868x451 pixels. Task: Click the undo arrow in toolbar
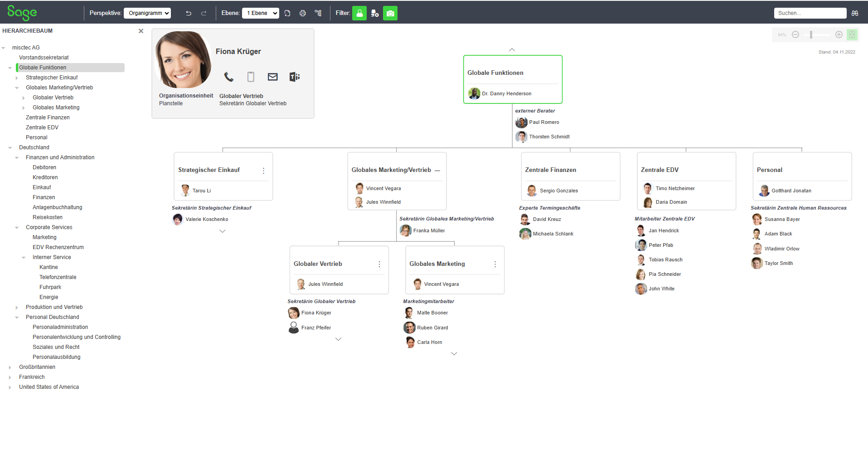(189, 13)
